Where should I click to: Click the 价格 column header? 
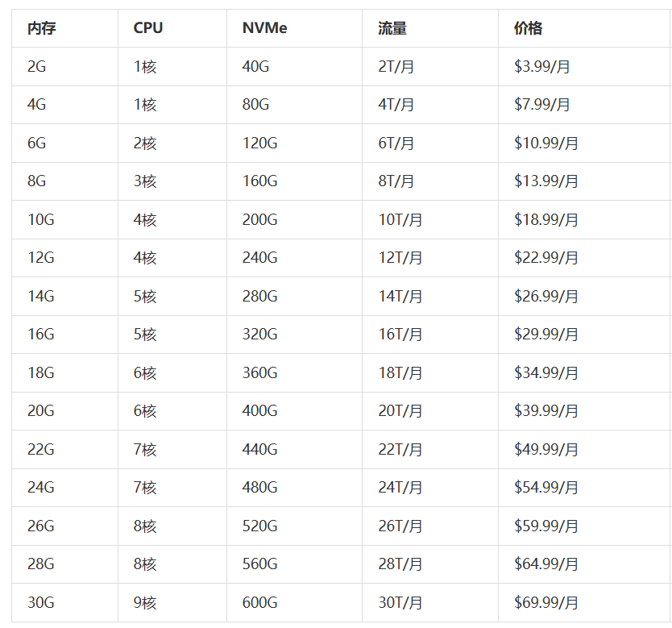pyautogui.click(x=528, y=28)
